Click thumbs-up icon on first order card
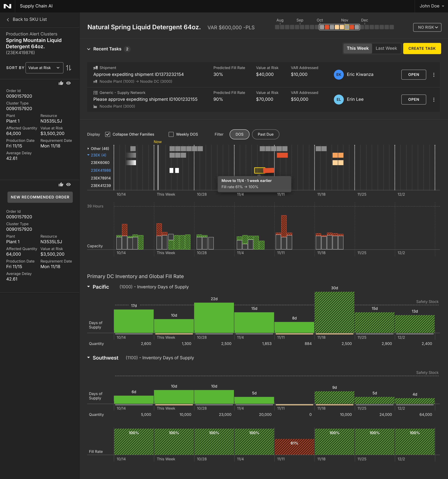Image resolution: width=448 pixels, height=479 pixels. click(x=61, y=83)
